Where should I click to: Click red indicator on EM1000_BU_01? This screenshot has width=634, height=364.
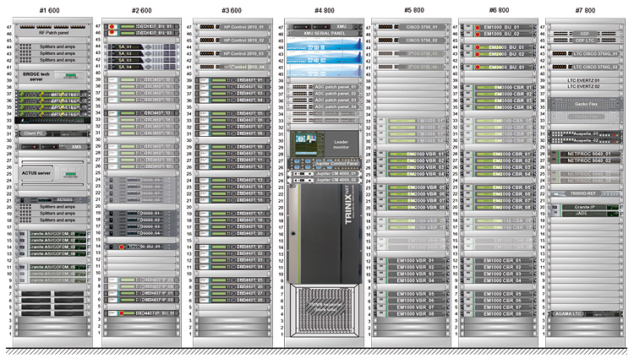click(x=478, y=28)
